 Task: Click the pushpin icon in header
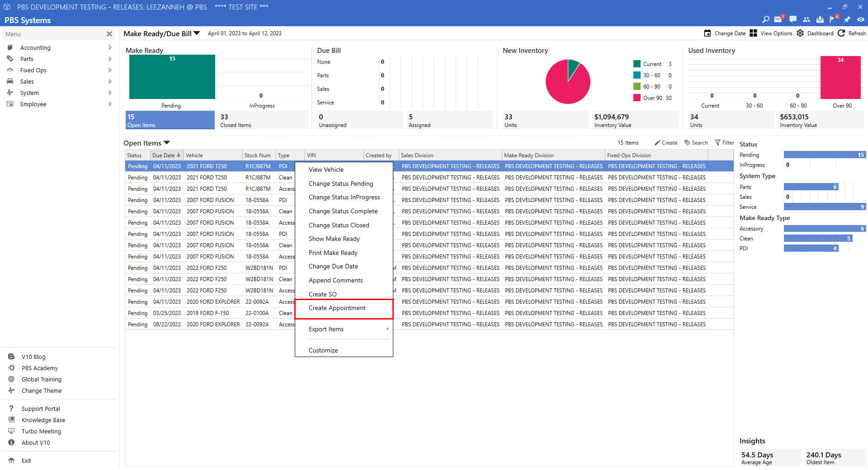[847, 19]
